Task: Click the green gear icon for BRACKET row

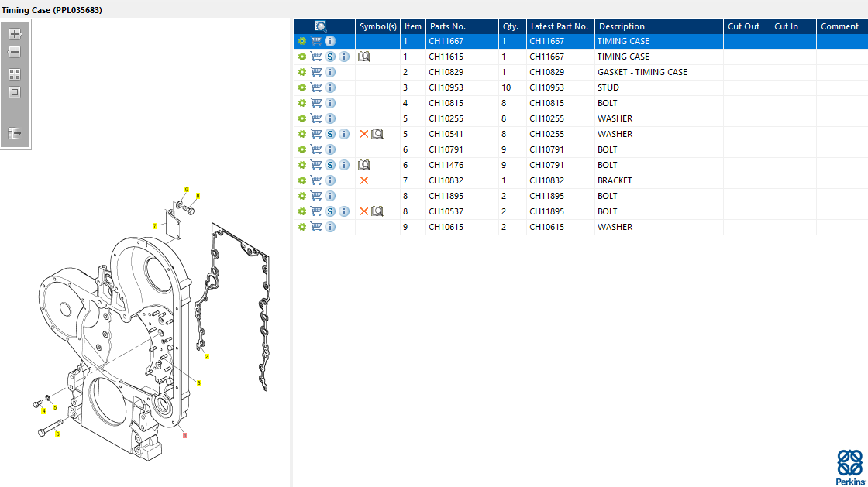Action: click(302, 180)
